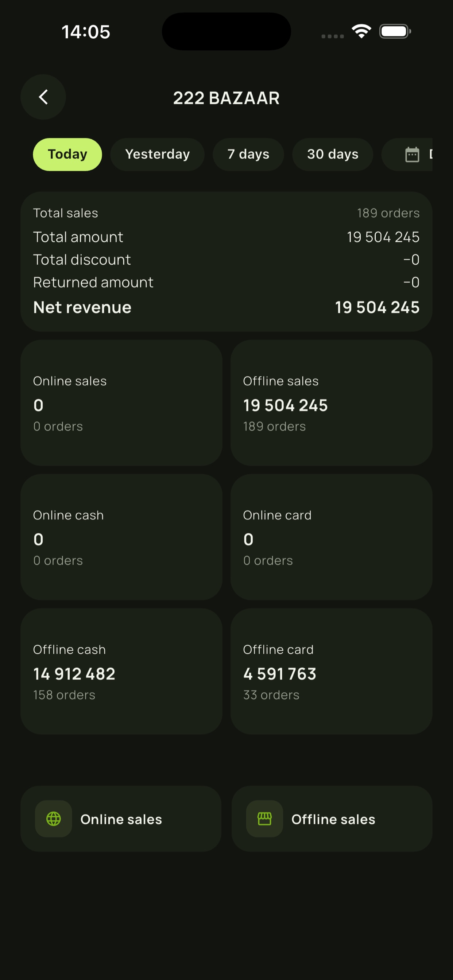
Task: Open the Online cash card
Action: [x=121, y=537]
